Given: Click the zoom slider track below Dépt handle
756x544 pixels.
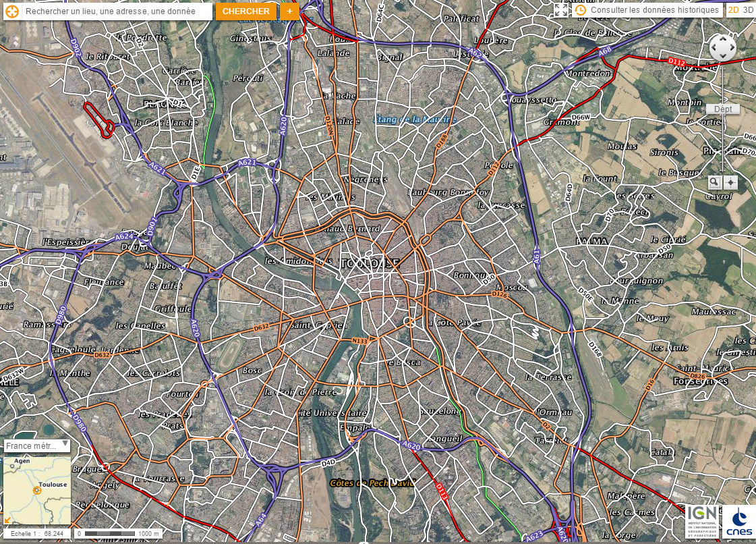Looking at the screenshot, I should tap(723, 142).
